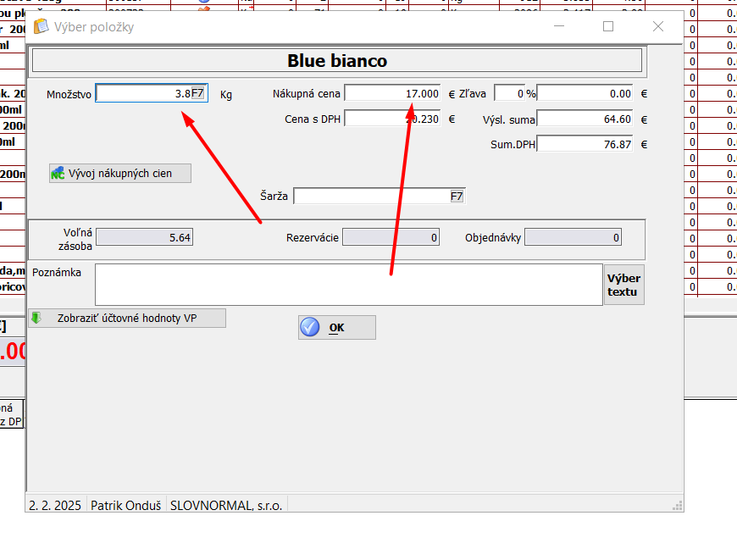Confirm the item with the OK button
The image size is (737, 560).
click(x=336, y=328)
